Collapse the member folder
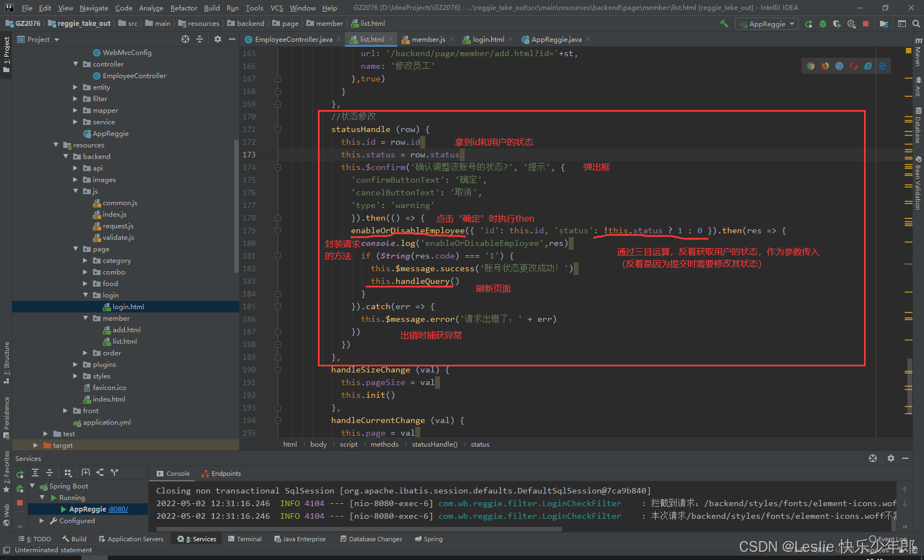Image resolution: width=924 pixels, height=560 pixels. [86, 319]
